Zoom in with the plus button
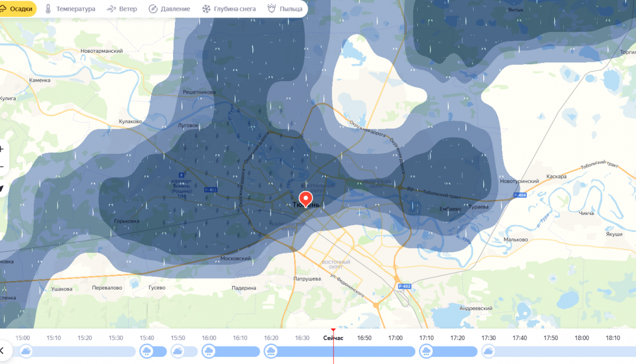The image size is (636, 364). [x=2, y=149]
